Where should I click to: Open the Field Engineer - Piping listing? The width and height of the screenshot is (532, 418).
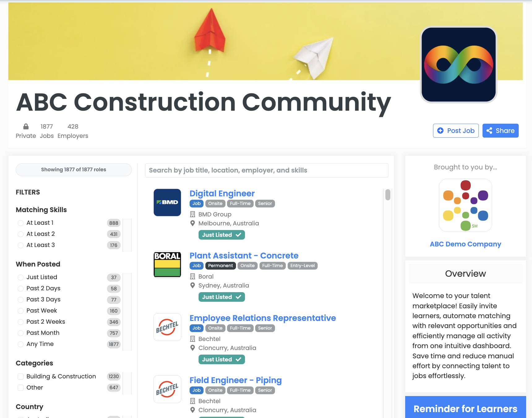[236, 380]
